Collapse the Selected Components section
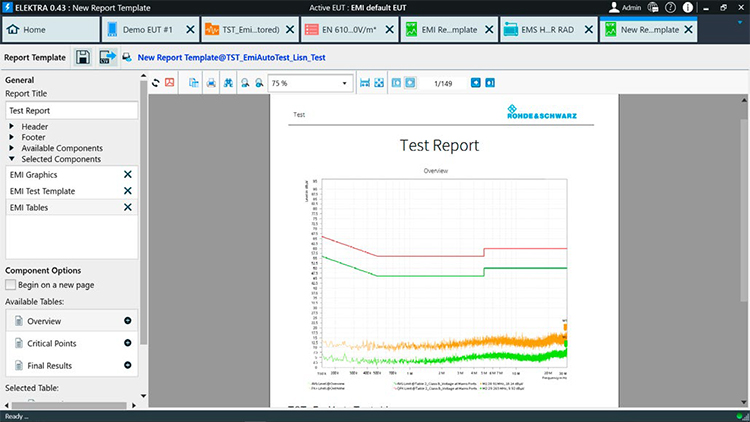Viewport: 750px width, 422px height. point(12,159)
